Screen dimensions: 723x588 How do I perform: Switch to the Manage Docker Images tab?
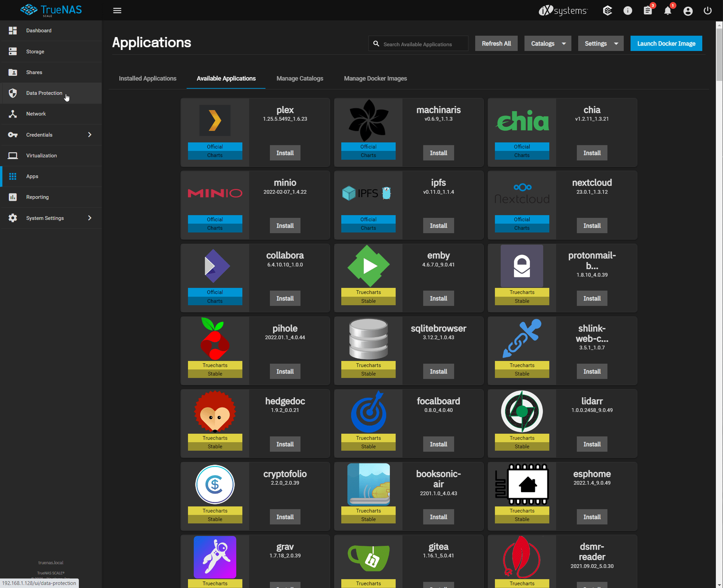[x=375, y=79]
